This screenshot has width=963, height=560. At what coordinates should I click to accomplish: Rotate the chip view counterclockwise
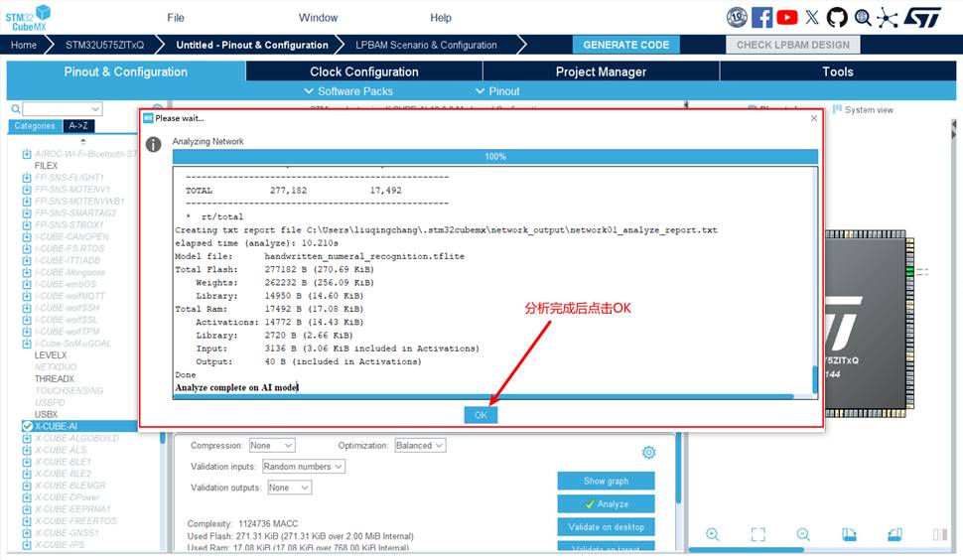[x=894, y=534]
